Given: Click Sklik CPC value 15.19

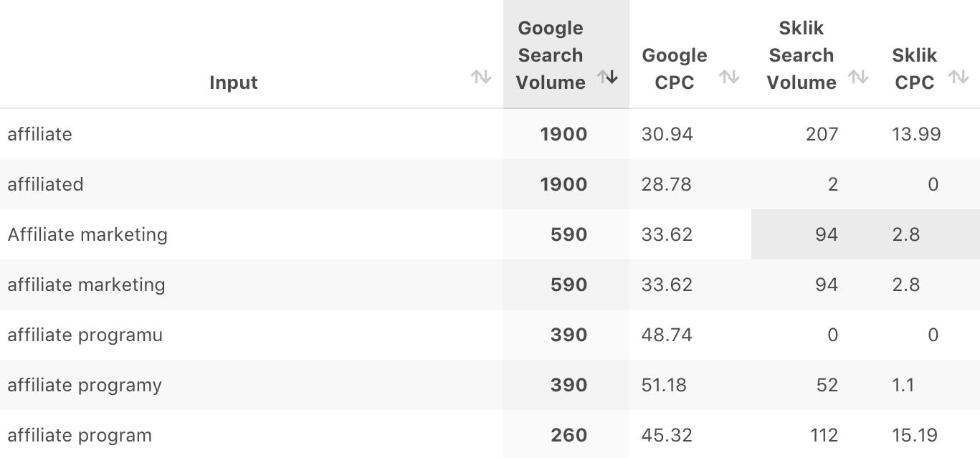Looking at the screenshot, I should tap(915, 435).
